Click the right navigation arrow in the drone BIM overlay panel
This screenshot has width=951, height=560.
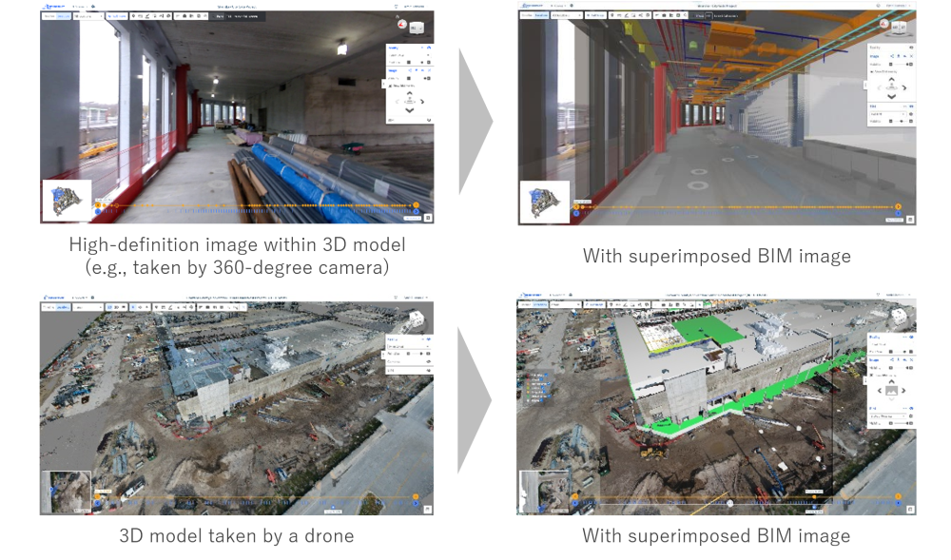coord(903,391)
